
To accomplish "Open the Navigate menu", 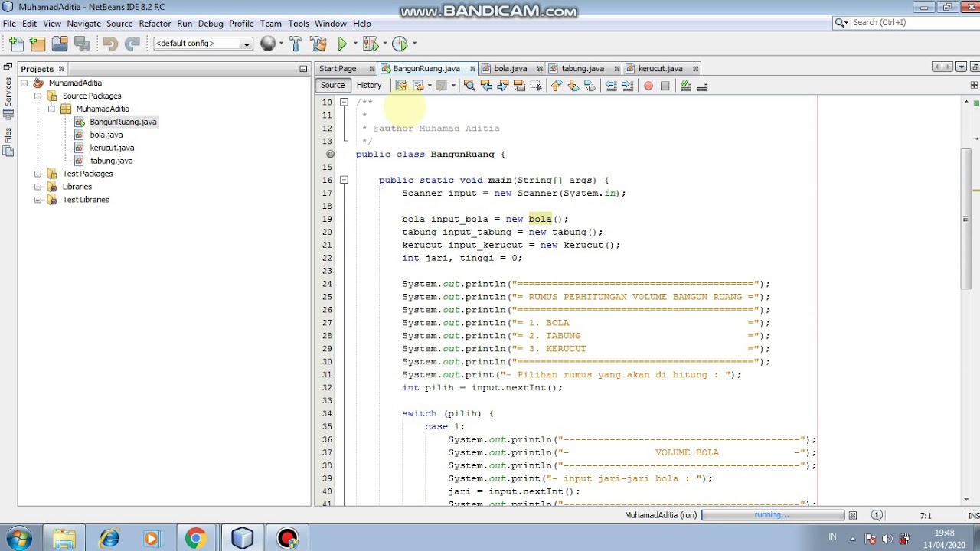I will (x=83, y=24).
